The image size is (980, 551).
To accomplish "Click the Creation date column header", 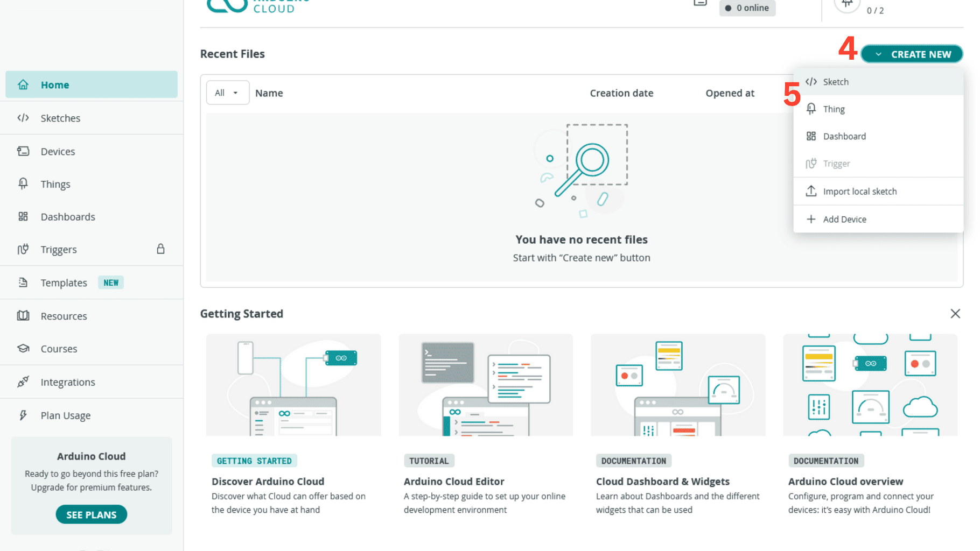I will point(621,93).
